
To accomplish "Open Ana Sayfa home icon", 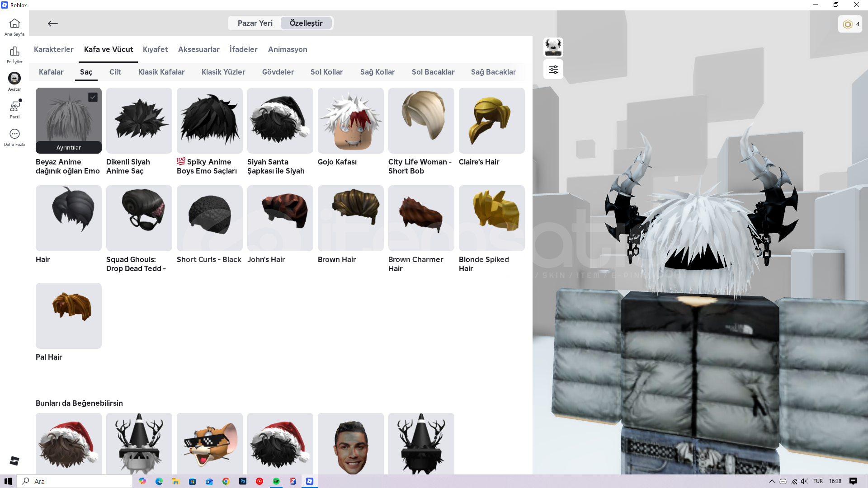I will click(x=14, y=23).
